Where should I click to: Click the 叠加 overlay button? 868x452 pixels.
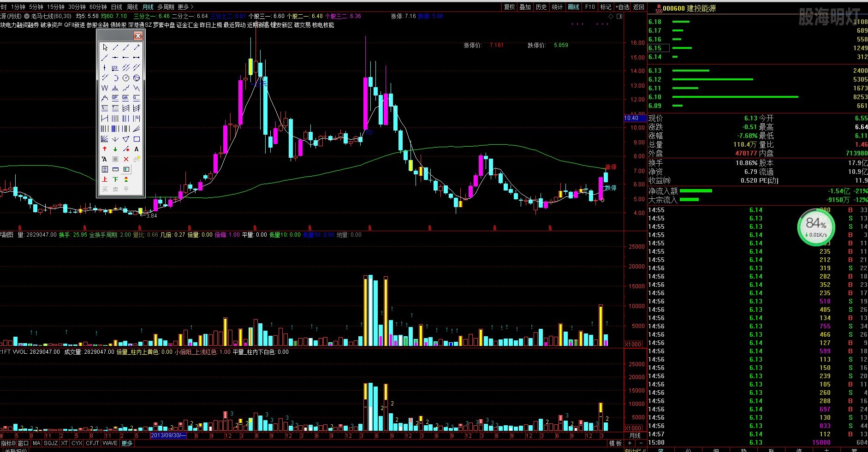tap(525, 7)
